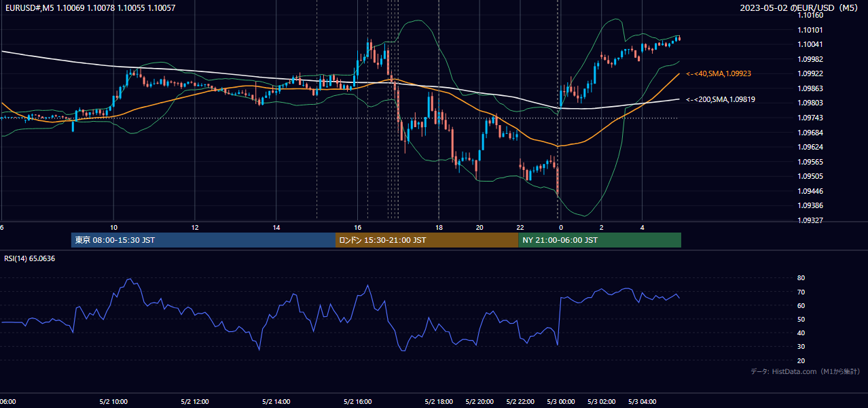Click price axis value 1.09446
This screenshot has height=408, width=868.
pyautogui.click(x=810, y=191)
